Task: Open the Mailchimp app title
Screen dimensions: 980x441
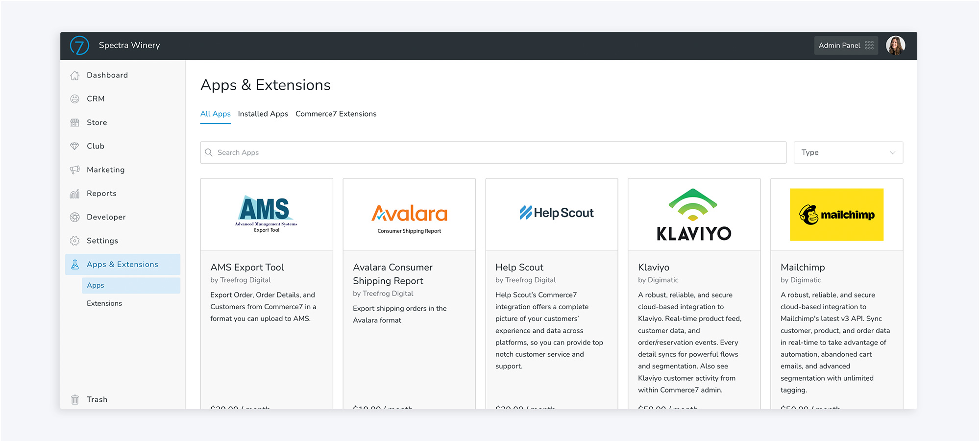Action: tap(803, 267)
